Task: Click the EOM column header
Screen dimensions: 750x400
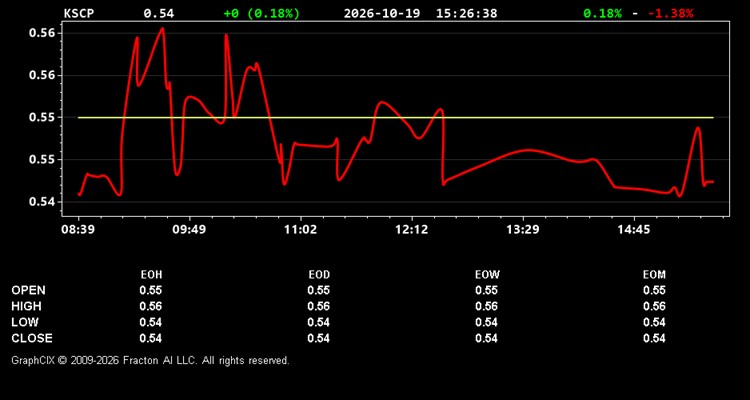Action: click(654, 275)
